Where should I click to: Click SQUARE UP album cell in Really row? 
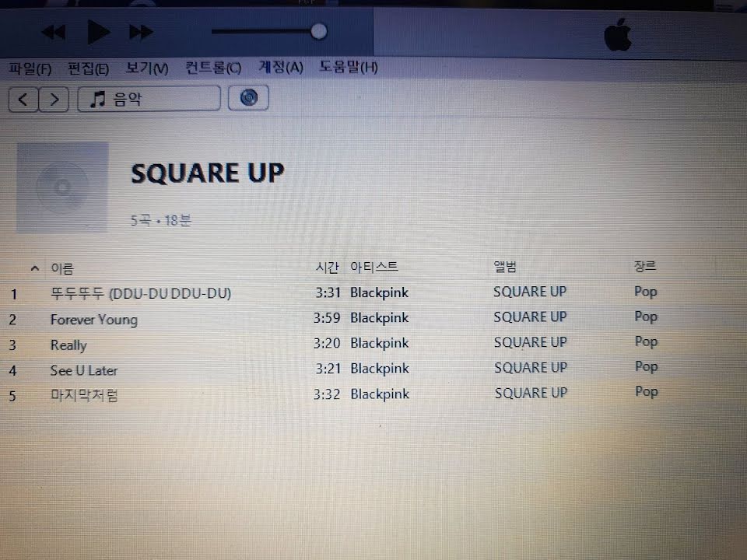530,342
